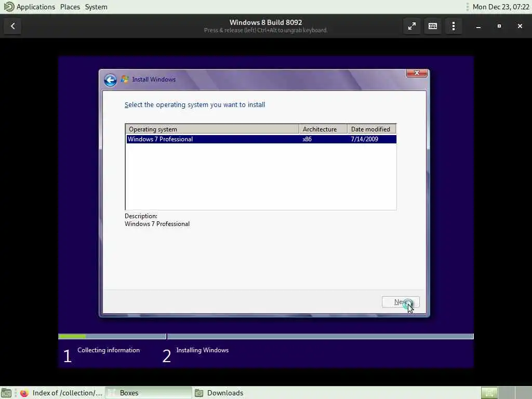Maximize the Boxes window
The width and height of the screenshot is (532, 399).
pyautogui.click(x=499, y=26)
